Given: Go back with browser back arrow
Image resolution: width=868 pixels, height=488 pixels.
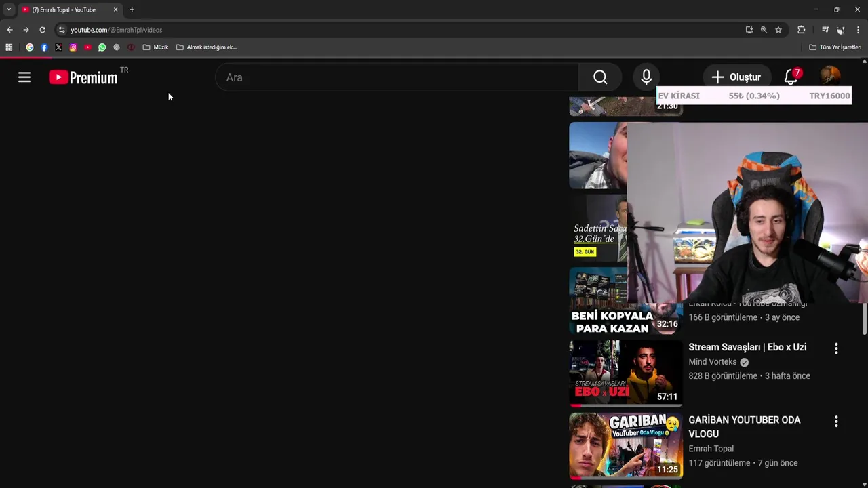Looking at the screenshot, I should 9,30.
